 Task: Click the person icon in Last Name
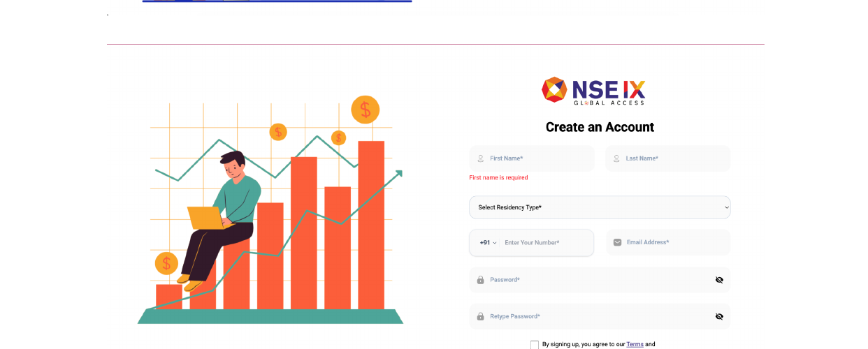coord(616,158)
